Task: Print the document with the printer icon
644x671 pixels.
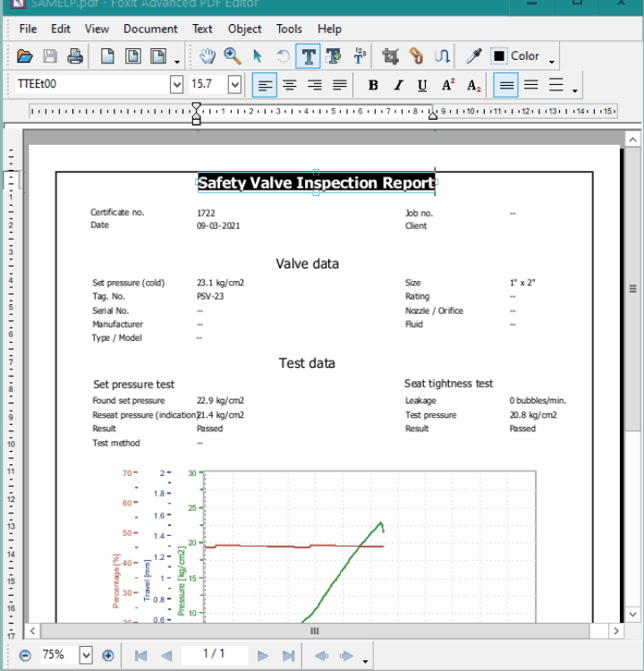Action: tap(75, 56)
